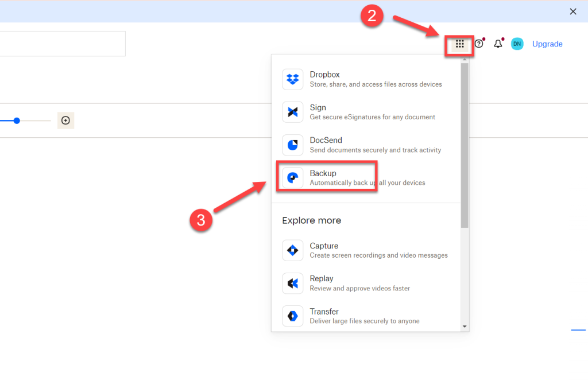The width and height of the screenshot is (588, 392).
Task: Click 'Review and approve videos faster' text
Action: [359, 288]
